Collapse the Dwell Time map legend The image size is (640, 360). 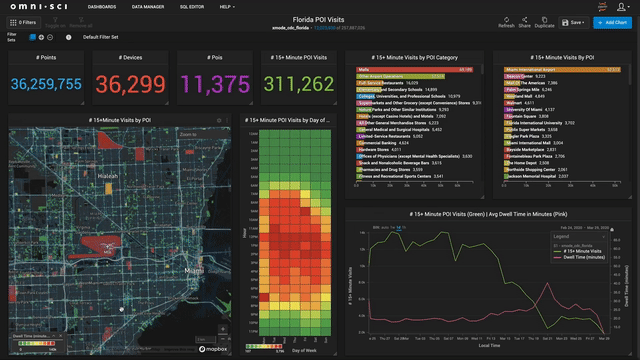point(53,336)
